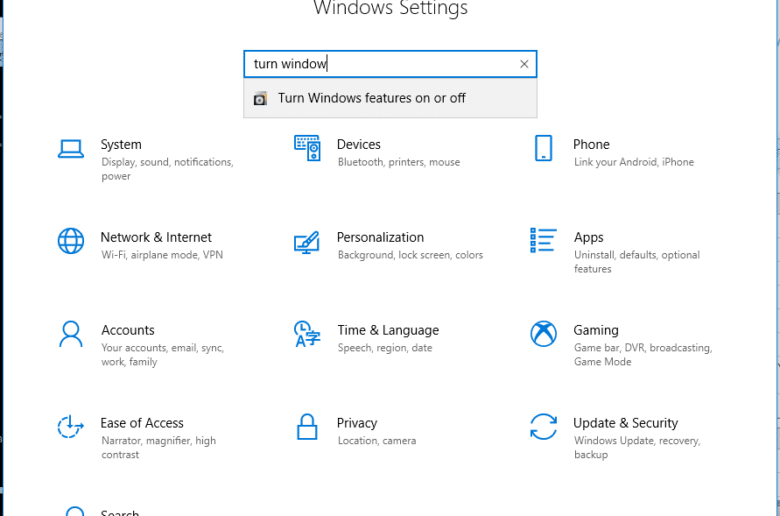Open Time & Language settings title
This screenshot has height=516, width=780.
coord(388,330)
